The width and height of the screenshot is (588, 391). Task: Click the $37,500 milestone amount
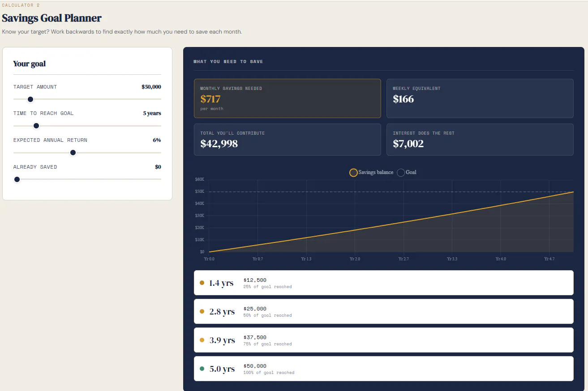(x=255, y=337)
